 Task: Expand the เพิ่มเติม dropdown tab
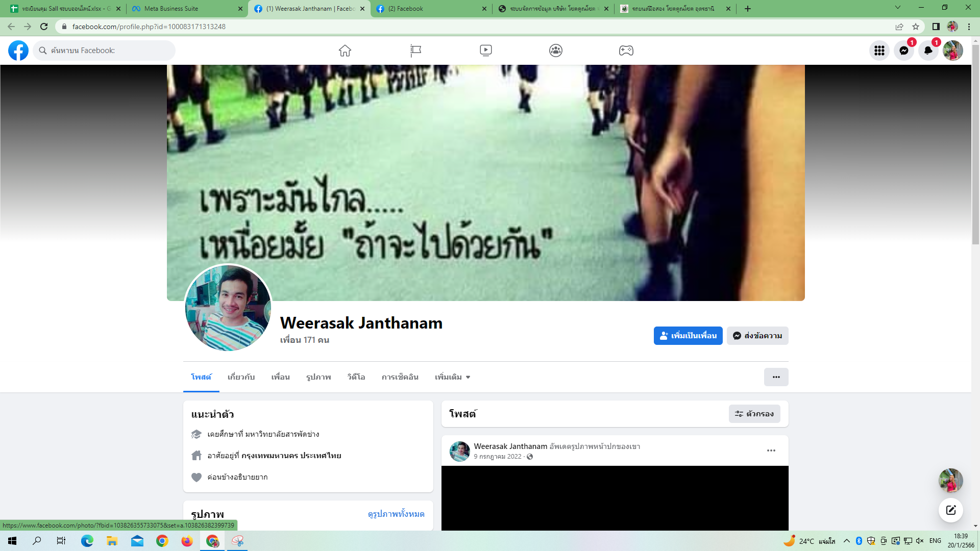coord(452,377)
